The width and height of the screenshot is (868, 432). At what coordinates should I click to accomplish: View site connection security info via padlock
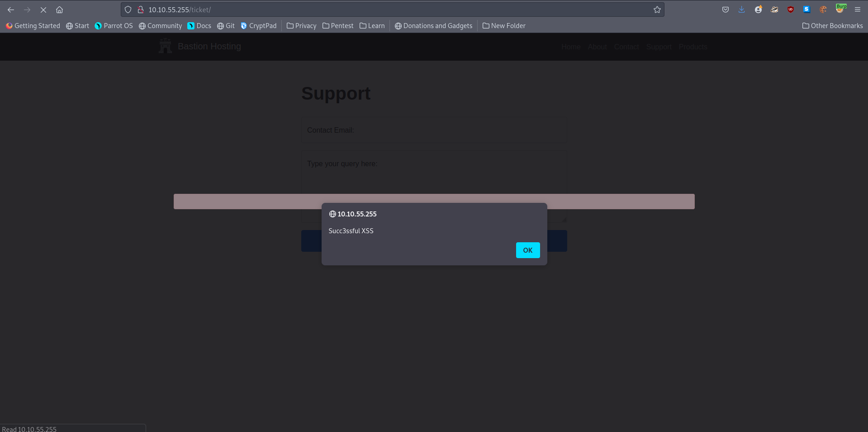point(141,10)
